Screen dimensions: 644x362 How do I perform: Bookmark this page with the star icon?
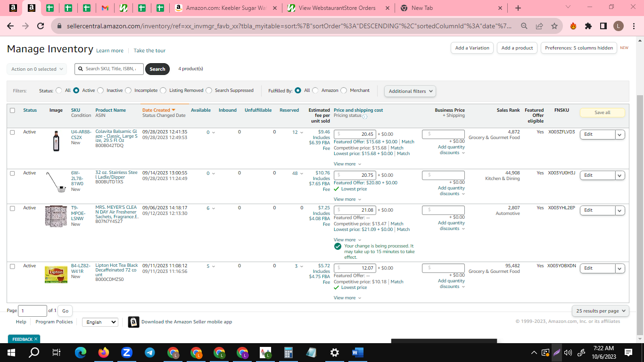554,26
